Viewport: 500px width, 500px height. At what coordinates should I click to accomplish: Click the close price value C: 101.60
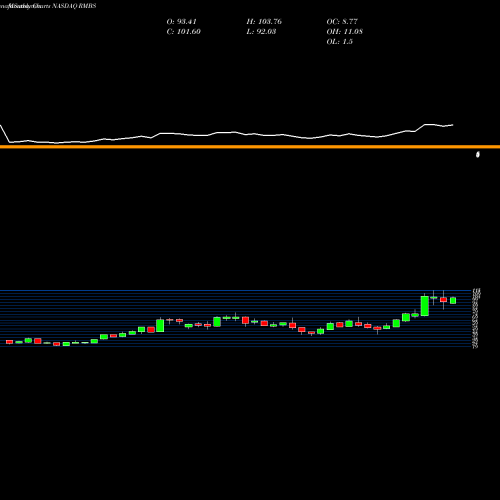point(183,32)
